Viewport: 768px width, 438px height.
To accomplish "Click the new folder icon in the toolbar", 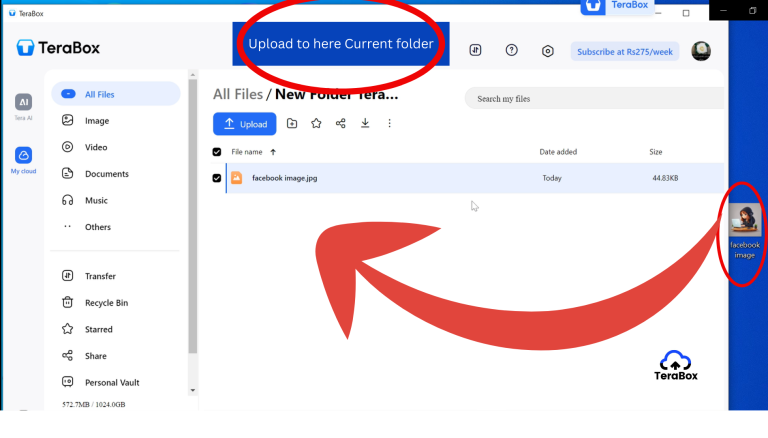I will point(292,123).
